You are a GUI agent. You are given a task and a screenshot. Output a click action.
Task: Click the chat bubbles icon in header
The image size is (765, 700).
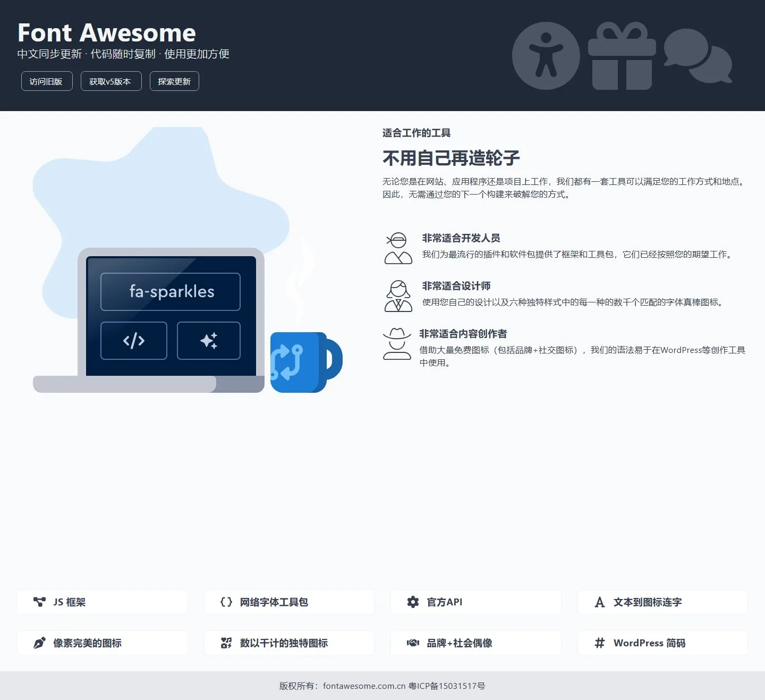(698, 56)
